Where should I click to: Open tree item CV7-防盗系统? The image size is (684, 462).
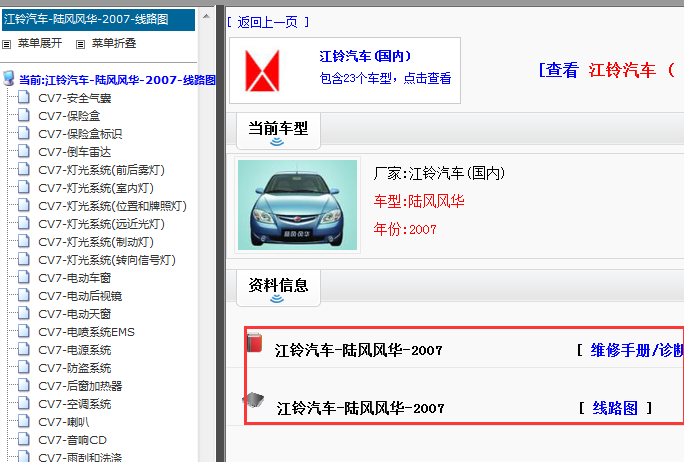click(x=75, y=368)
